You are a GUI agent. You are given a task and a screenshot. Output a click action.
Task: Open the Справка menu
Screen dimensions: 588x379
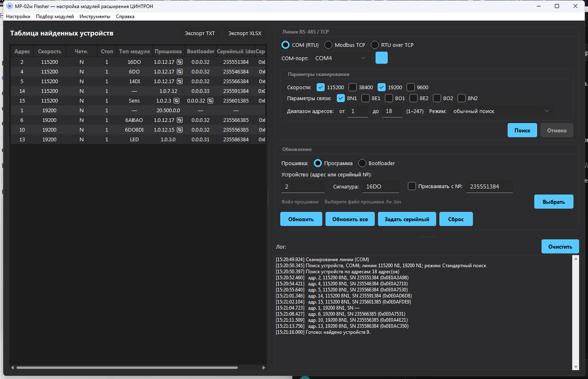click(125, 16)
